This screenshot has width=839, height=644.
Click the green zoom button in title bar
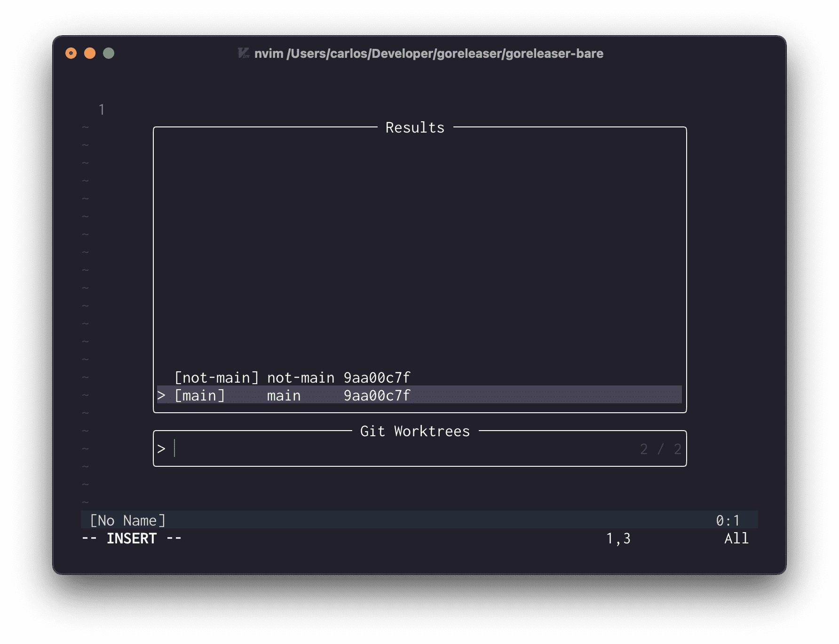click(109, 54)
